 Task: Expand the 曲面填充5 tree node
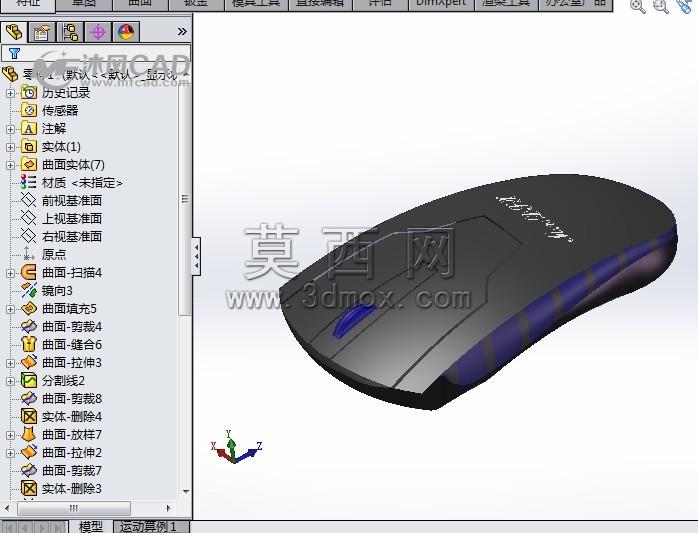coord(10,309)
